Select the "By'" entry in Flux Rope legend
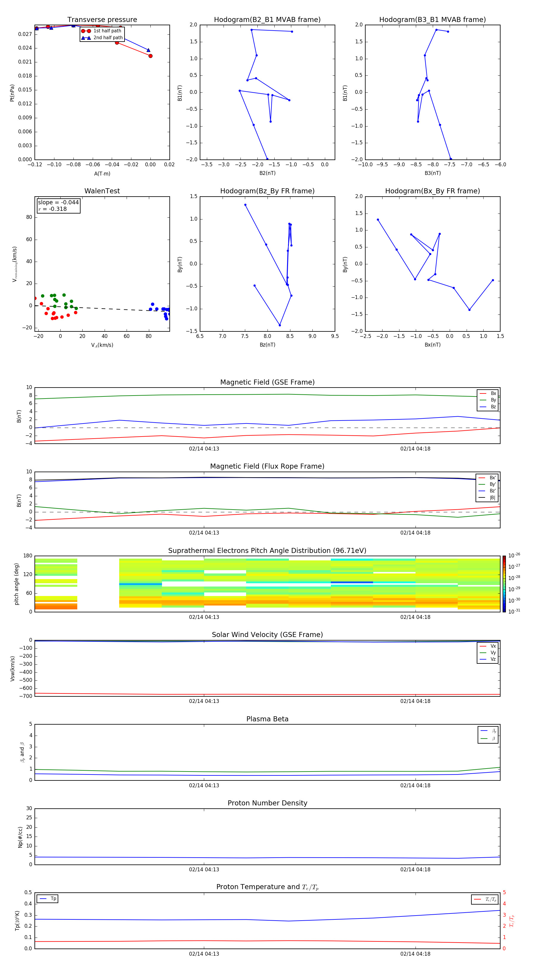535x980 pixels. 487,485
